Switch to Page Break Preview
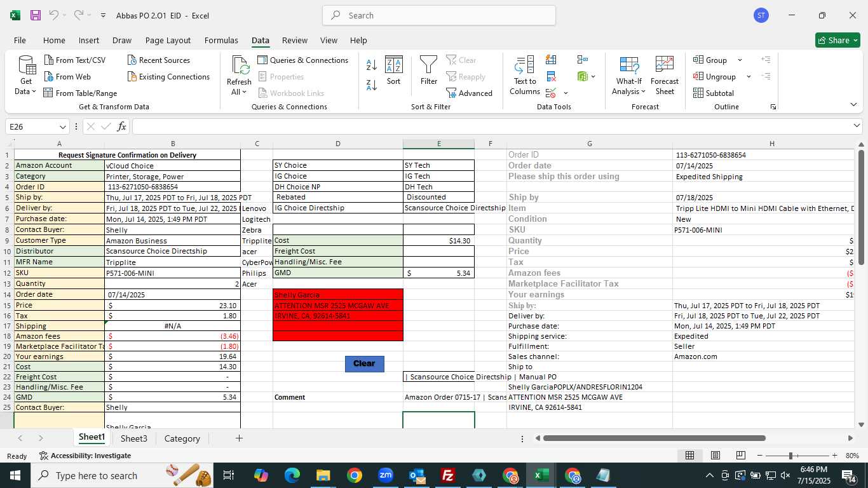 [x=741, y=456]
